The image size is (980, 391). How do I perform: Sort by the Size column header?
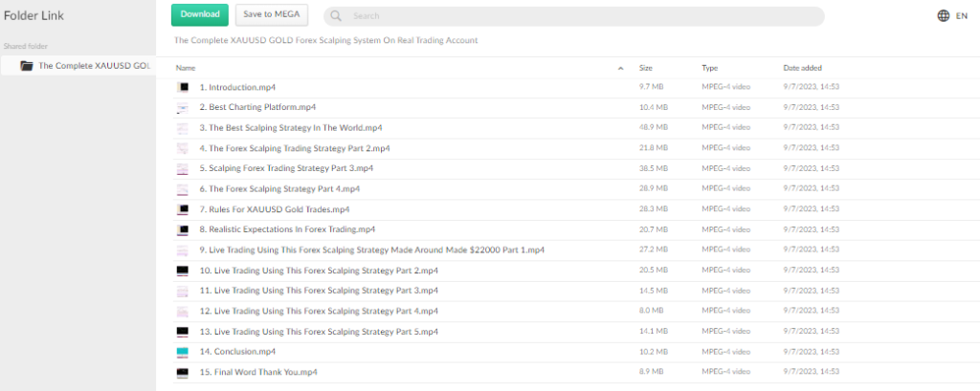point(646,68)
